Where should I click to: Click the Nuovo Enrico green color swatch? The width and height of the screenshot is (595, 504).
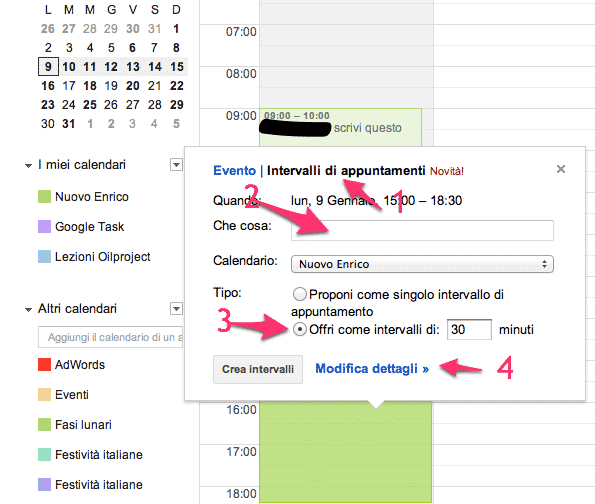tap(44, 197)
